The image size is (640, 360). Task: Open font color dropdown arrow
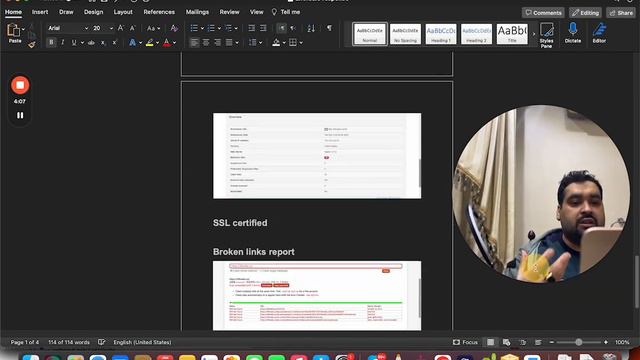(174, 42)
